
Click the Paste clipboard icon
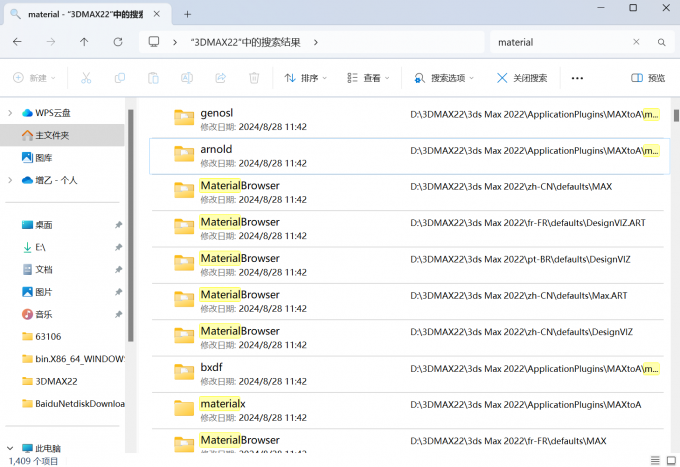tap(153, 78)
